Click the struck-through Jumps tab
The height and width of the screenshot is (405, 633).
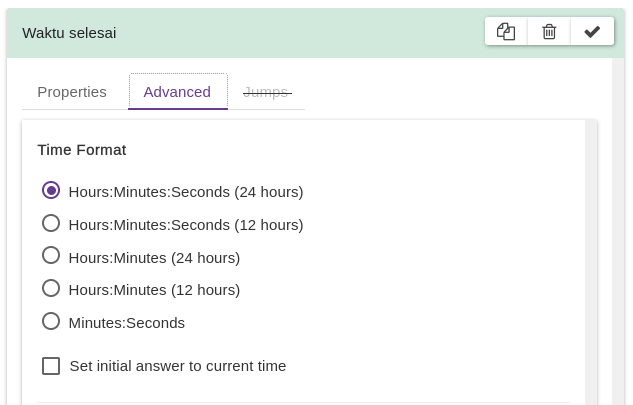[266, 92]
